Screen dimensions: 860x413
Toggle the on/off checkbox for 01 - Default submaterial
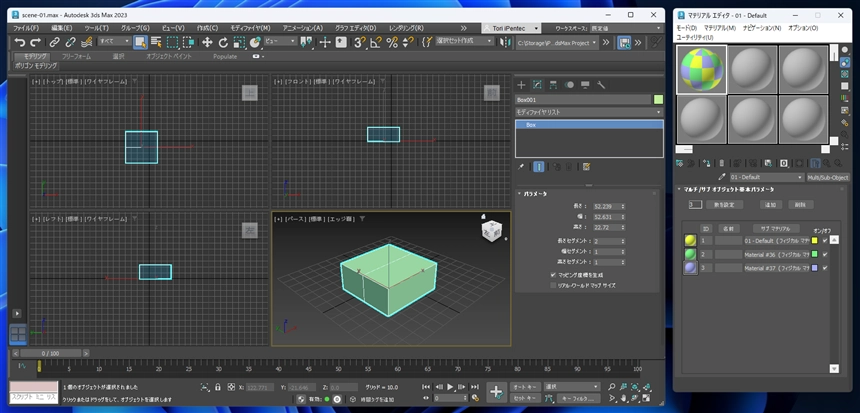[x=825, y=240]
